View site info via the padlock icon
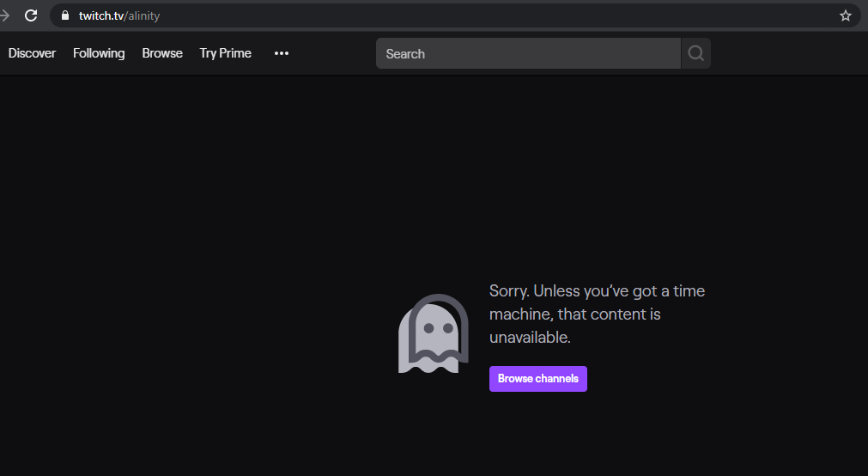Viewport: 868px width, 476px height. coord(64,15)
